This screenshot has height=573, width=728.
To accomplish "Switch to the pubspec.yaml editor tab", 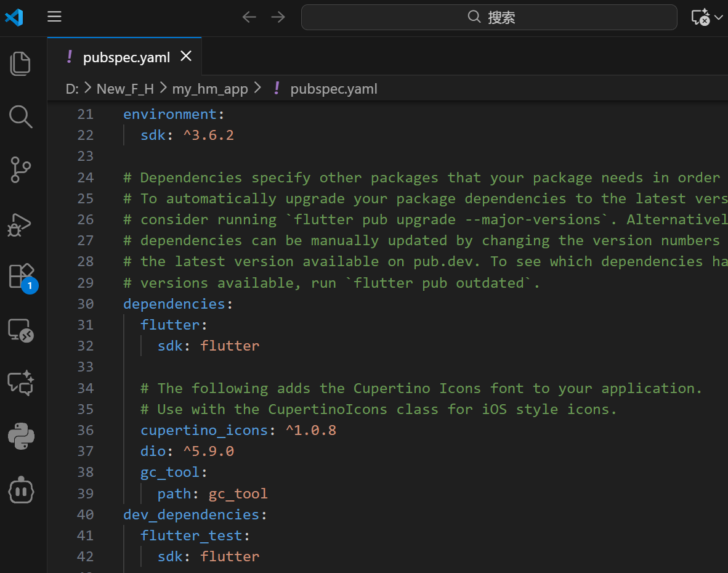I will click(126, 57).
